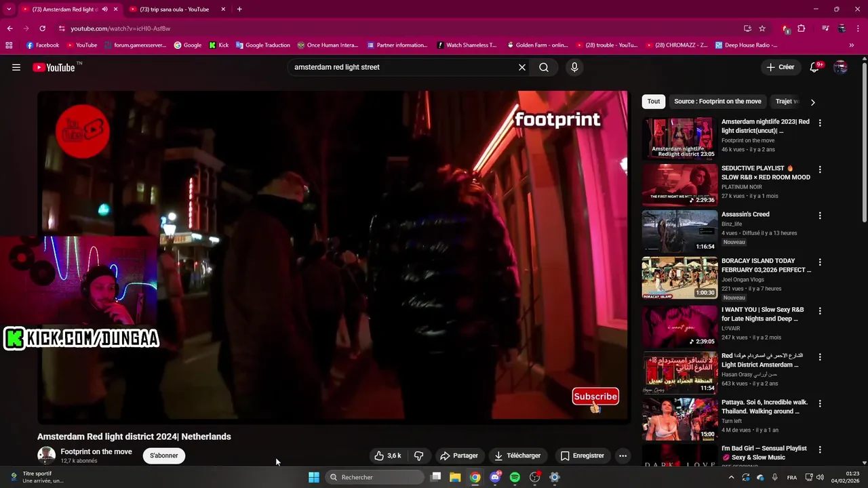Click the Enregistrer save button
The image size is (868, 488).
pyautogui.click(x=582, y=455)
